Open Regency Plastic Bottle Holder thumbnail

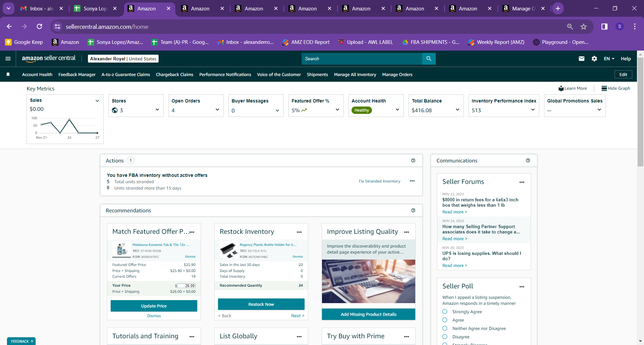coord(229,250)
